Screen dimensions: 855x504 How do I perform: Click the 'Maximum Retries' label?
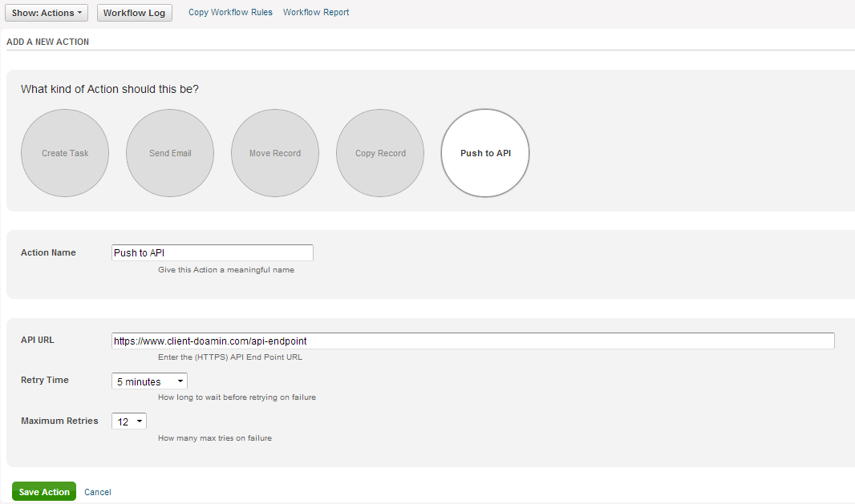coord(59,421)
